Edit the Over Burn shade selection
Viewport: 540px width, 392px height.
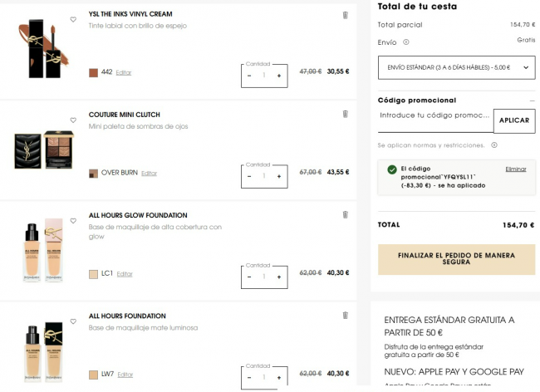(149, 174)
